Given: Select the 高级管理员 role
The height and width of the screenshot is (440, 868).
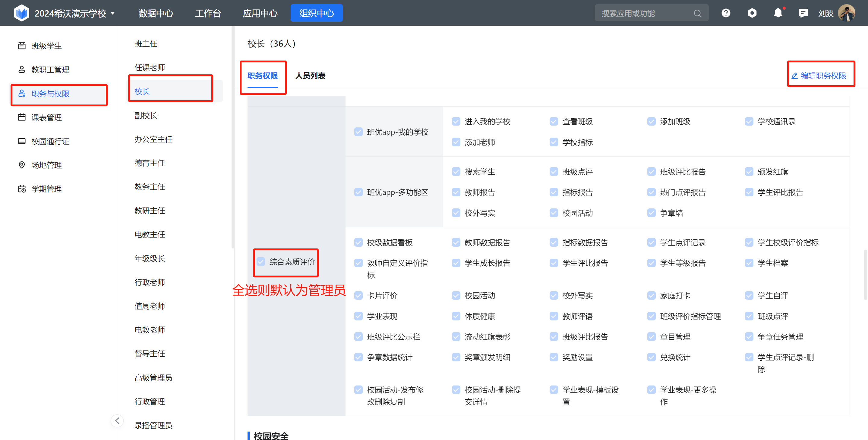Looking at the screenshot, I should click(x=153, y=377).
